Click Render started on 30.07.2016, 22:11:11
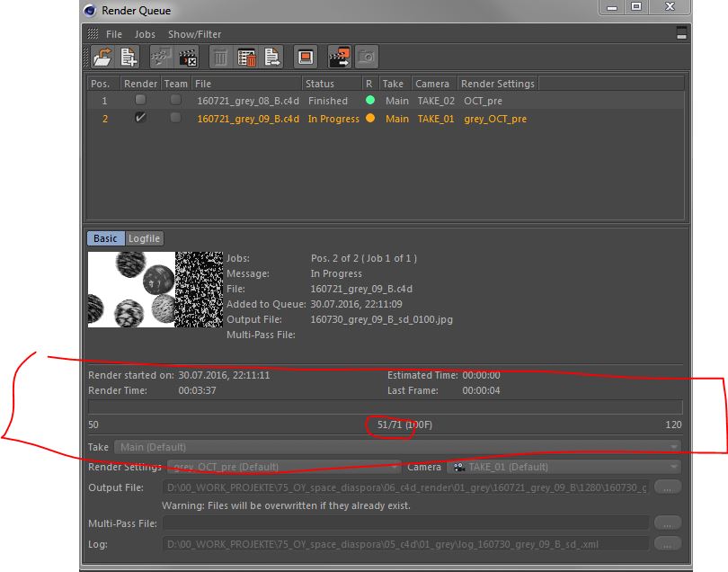The width and height of the screenshot is (728, 572). pos(224,375)
